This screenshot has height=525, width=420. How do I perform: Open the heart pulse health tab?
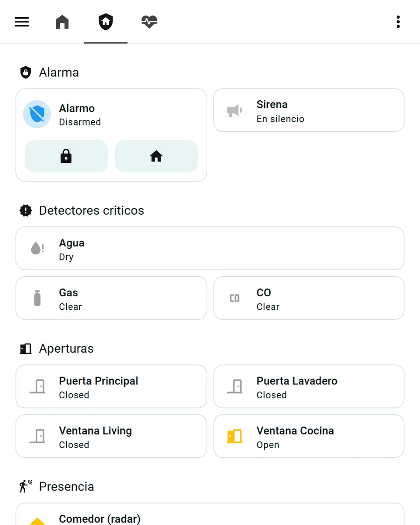[149, 22]
